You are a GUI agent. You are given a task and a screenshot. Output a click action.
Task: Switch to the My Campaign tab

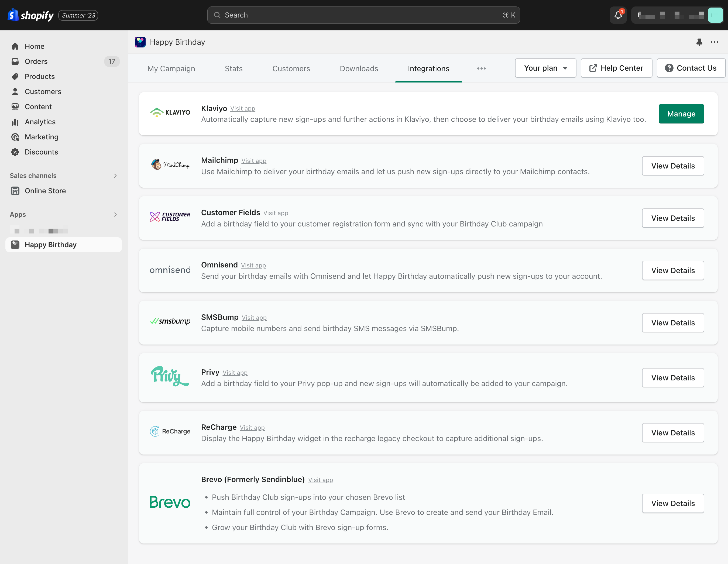point(171,69)
